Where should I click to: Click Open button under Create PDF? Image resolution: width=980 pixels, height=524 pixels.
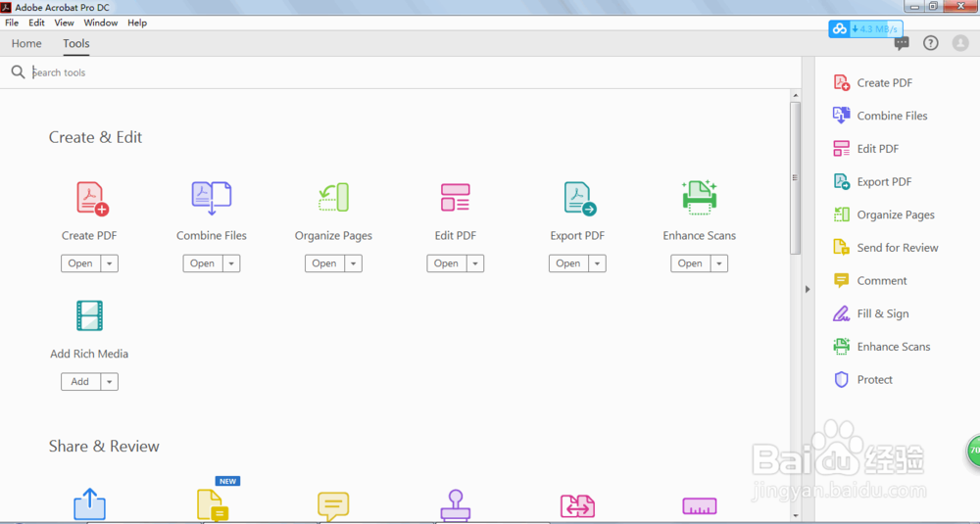point(80,263)
